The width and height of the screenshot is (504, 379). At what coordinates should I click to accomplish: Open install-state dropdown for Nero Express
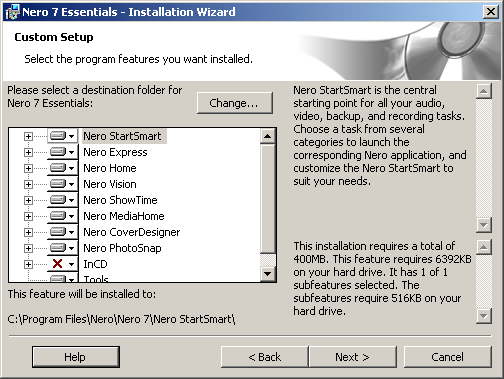tap(62, 152)
